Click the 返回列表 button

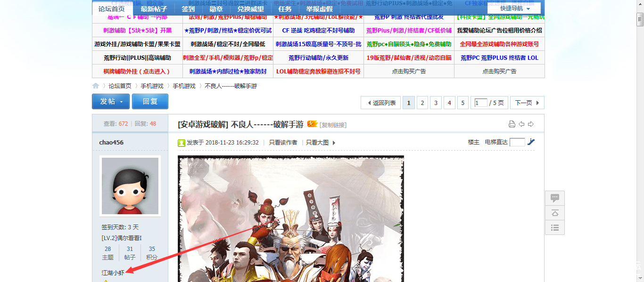pos(381,103)
